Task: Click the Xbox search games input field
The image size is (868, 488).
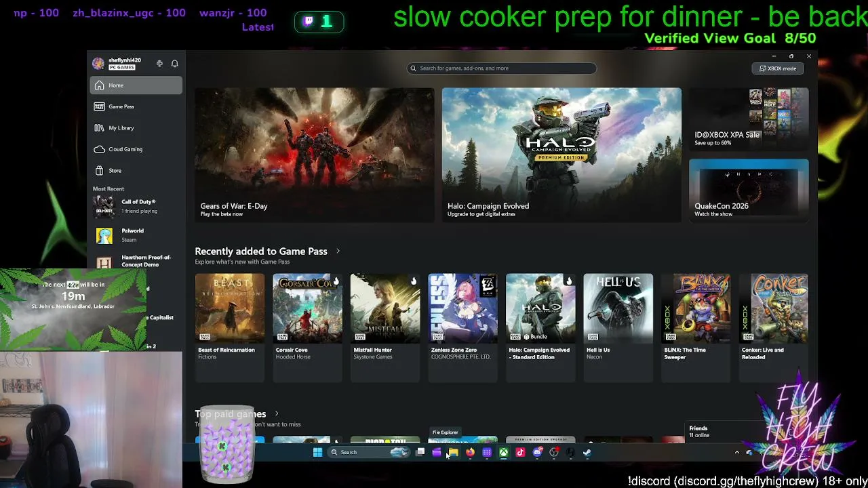Action: pyautogui.click(x=502, y=68)
